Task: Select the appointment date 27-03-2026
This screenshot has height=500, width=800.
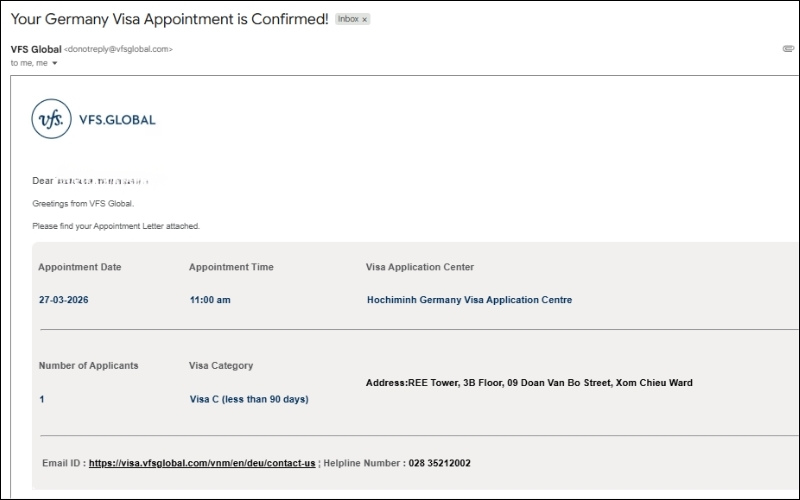Action: click(x=64, y=300)
